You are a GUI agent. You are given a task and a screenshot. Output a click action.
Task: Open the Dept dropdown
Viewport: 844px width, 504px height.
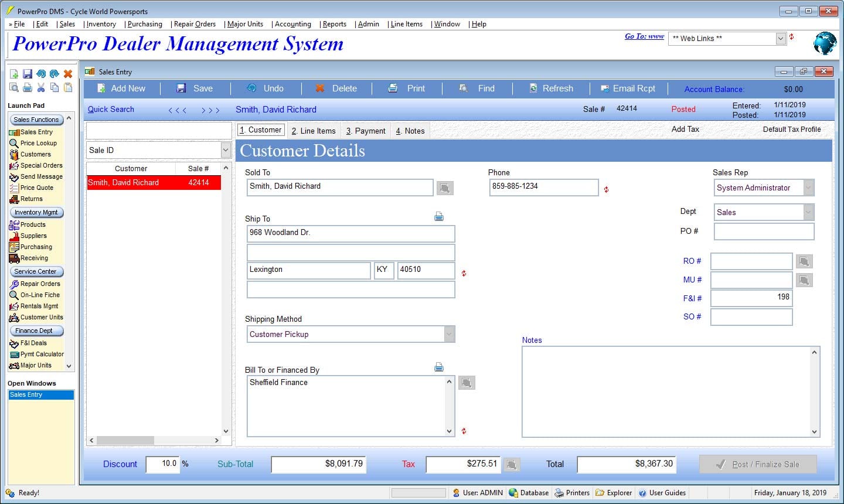pyautogui.click(x=809, y=212)
